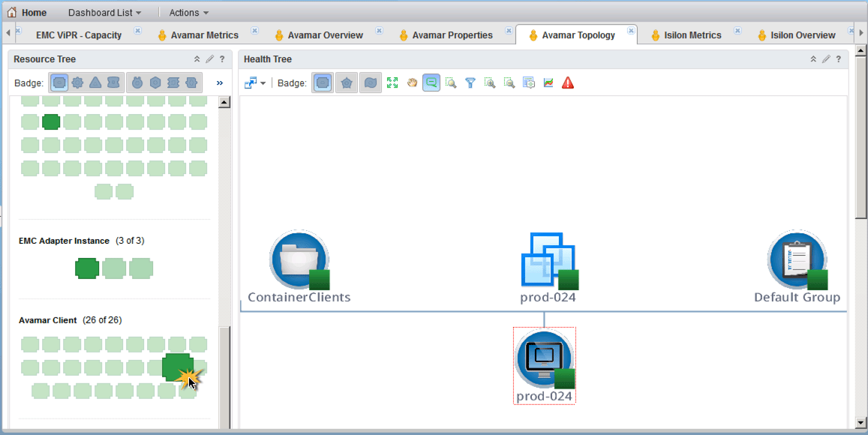
Task: Open the Actions menu
Action: (189, 12)
